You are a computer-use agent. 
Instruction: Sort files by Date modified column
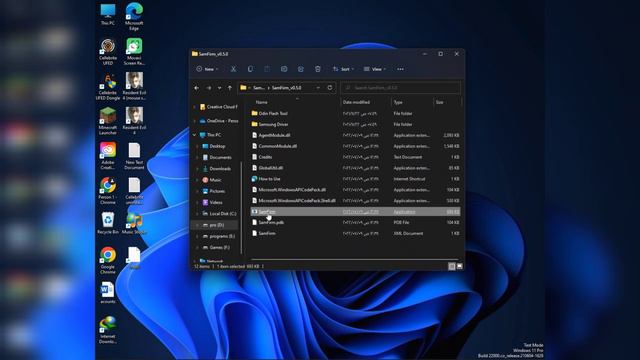tap(356, 102)
